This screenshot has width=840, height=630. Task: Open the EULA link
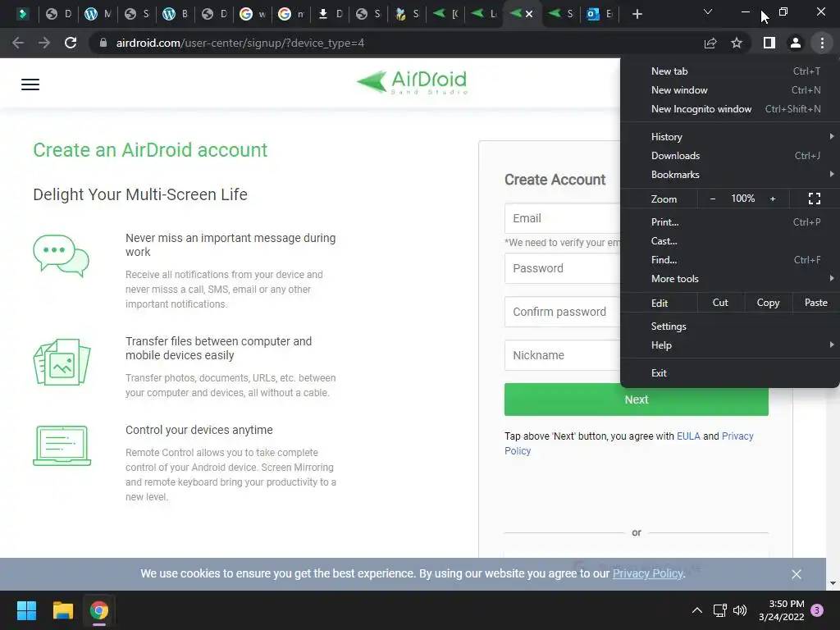tap(688, 436)
